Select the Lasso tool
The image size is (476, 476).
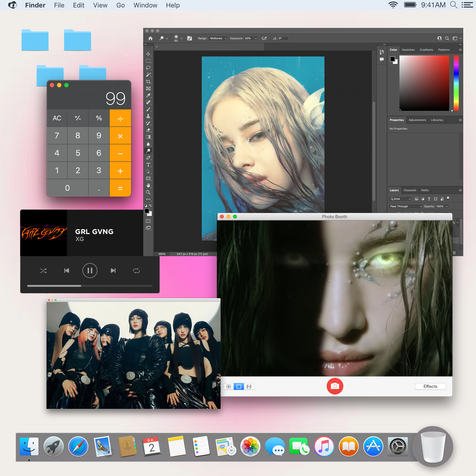148,68
